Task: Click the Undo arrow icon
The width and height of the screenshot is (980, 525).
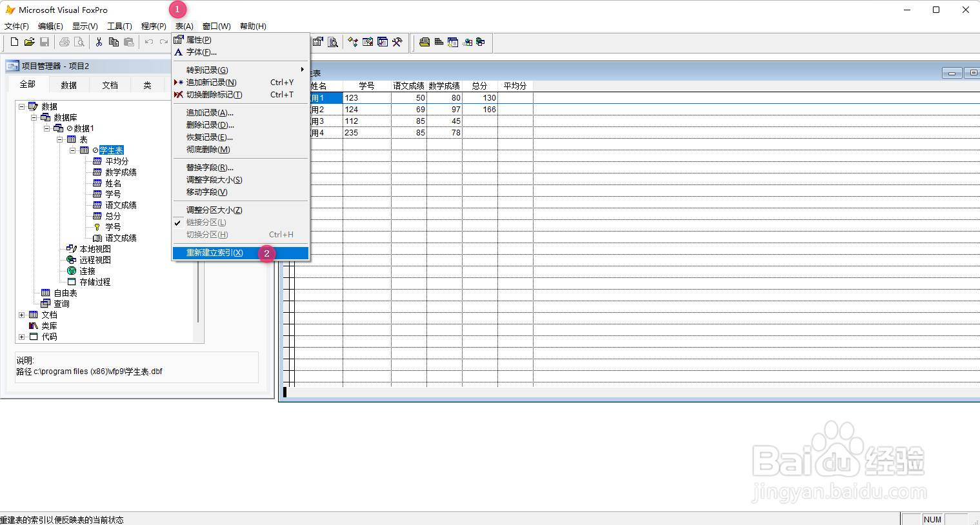Action: pyautogui.click(x=148, y=42)
